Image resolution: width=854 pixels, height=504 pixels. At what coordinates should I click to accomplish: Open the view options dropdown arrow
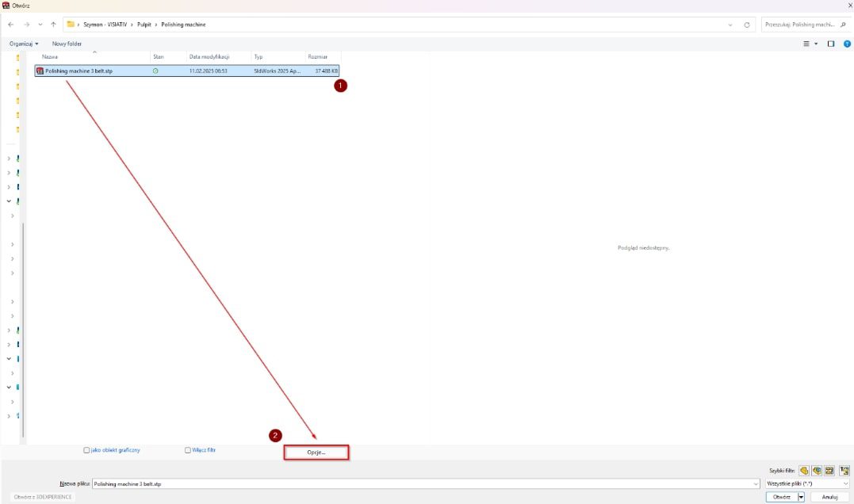click(x=816, y=44)
